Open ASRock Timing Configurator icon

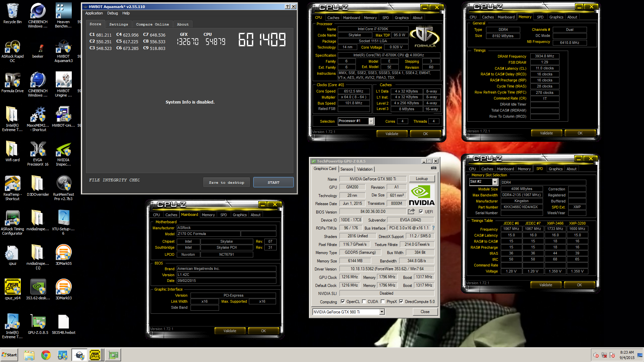point(12,223)
